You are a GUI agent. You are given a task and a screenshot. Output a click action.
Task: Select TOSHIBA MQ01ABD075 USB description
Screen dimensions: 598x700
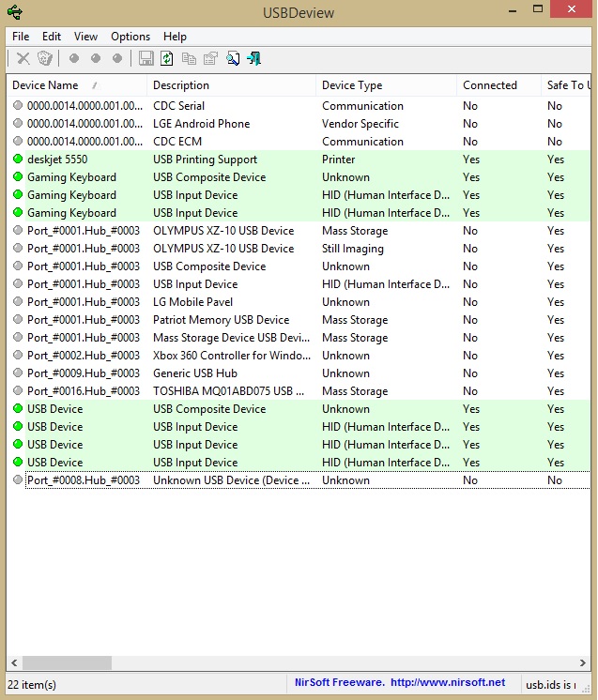coord(229,391)
